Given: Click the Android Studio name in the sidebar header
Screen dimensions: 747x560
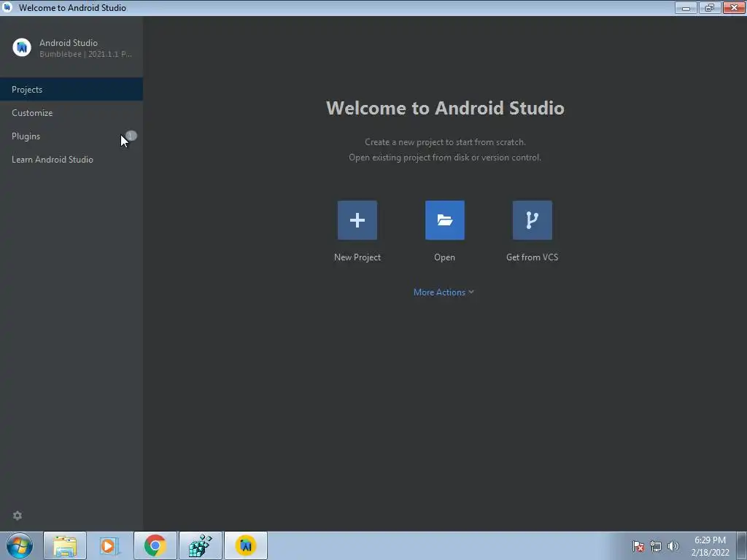Looking at the screenshot, I should pyautogui.click(x=68, y=43).
